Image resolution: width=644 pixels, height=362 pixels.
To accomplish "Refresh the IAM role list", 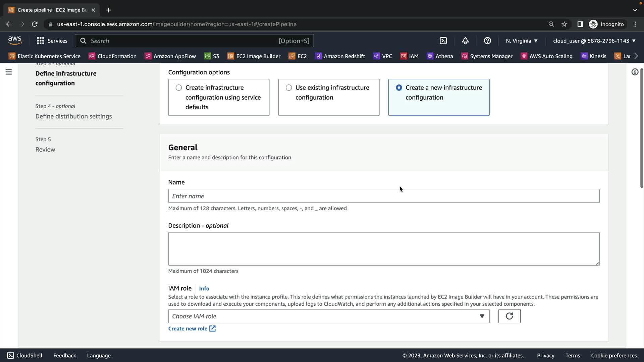I will tap(509, 316).
